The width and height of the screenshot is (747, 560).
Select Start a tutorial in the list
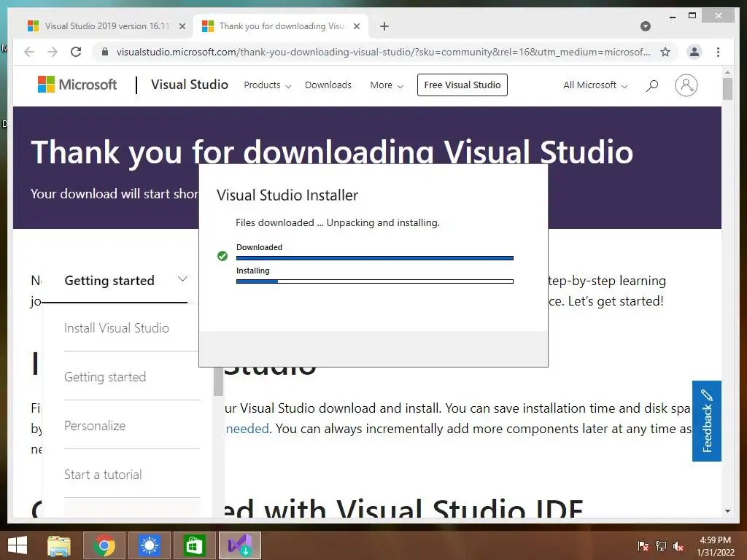pos(103,475)
